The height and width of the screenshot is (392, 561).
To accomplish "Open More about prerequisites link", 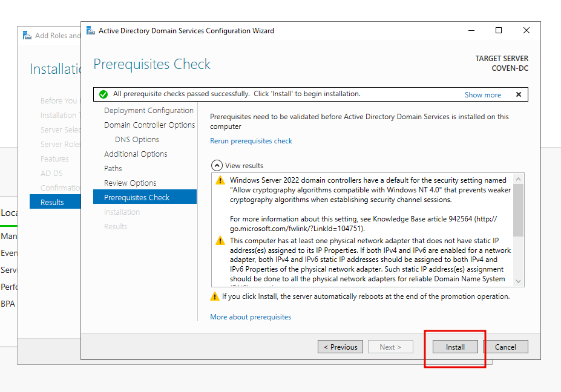I will [251, 317].
